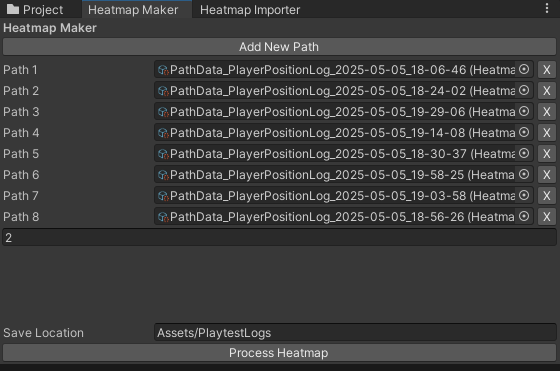Open the panel options kebab menu
Screen dimensions: 560x371
tap(547, 8)
